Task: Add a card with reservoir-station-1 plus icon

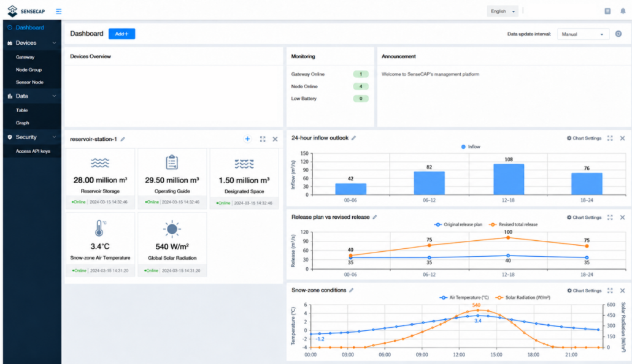Action: (x=247, y=139)
